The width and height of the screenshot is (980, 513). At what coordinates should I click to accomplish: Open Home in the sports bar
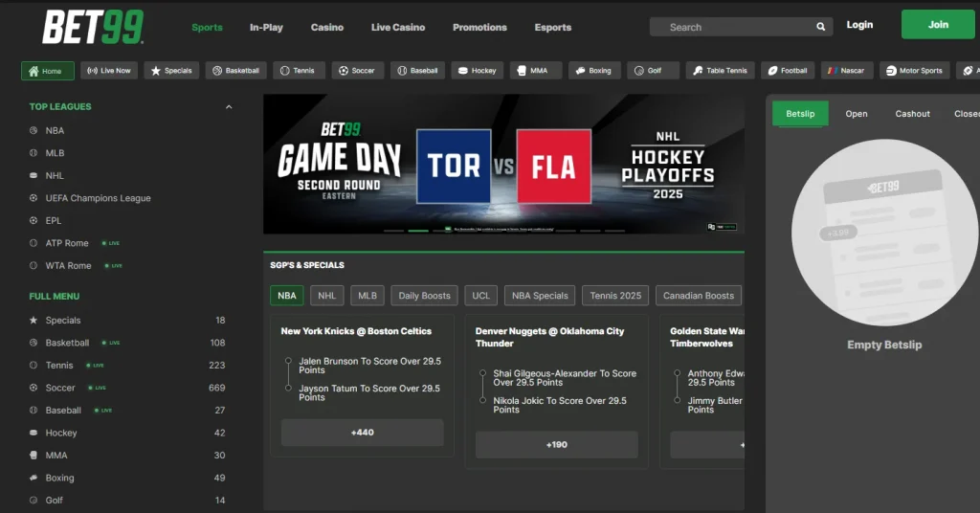(x=48, y=71)
